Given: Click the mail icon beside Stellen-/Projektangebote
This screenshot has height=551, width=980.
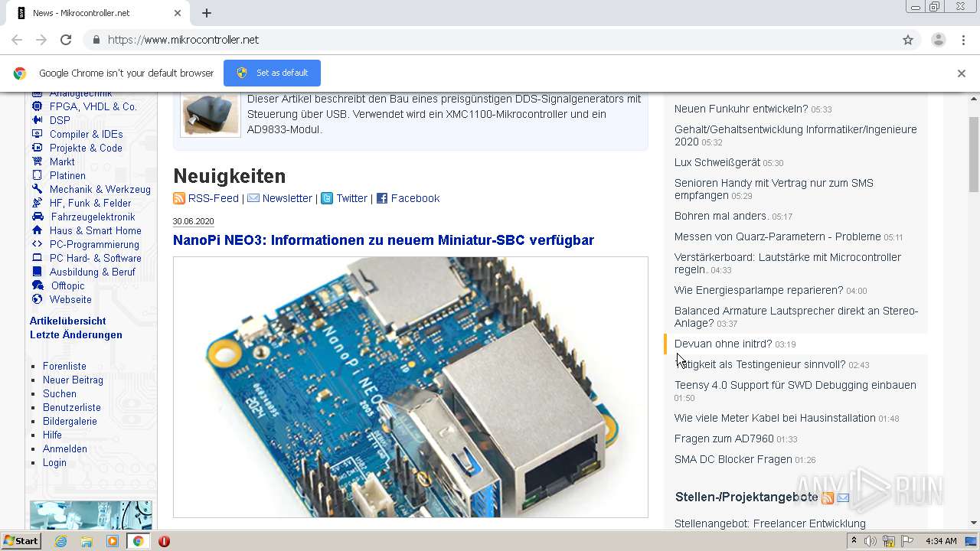Looking at the screenshot, I should click(843, 498).
